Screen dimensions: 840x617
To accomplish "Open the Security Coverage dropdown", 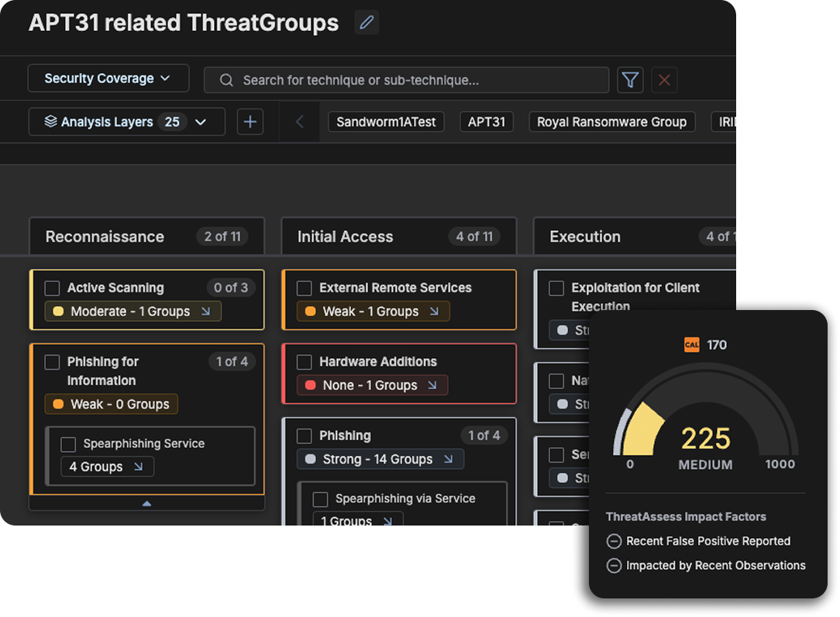I will point(108,78).
